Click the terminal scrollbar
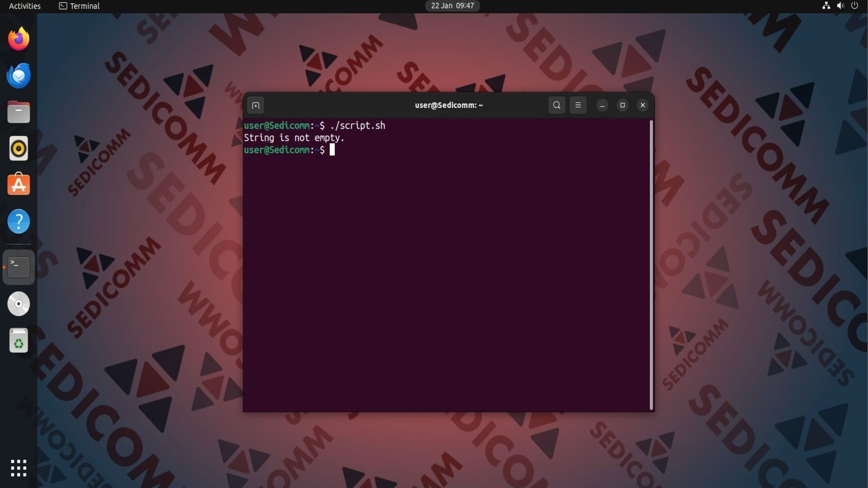This screenshot has width=868, height=488. pos(651,265)
